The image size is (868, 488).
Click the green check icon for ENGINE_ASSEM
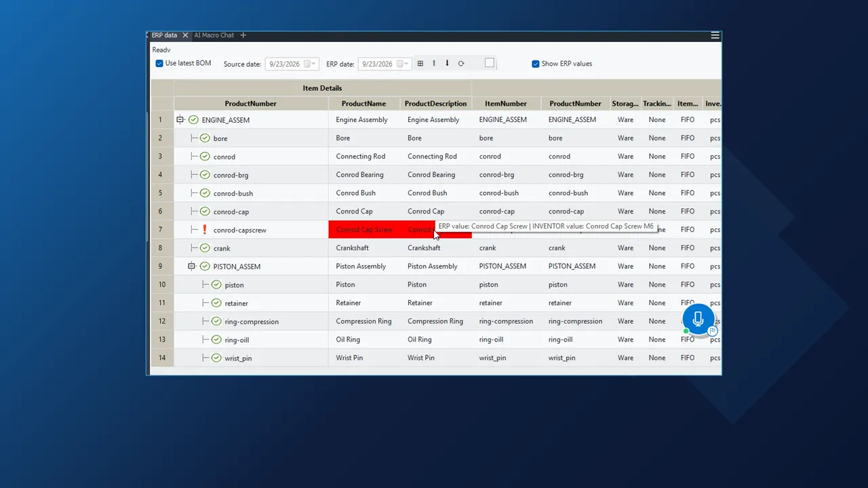[x=193, y=120]
